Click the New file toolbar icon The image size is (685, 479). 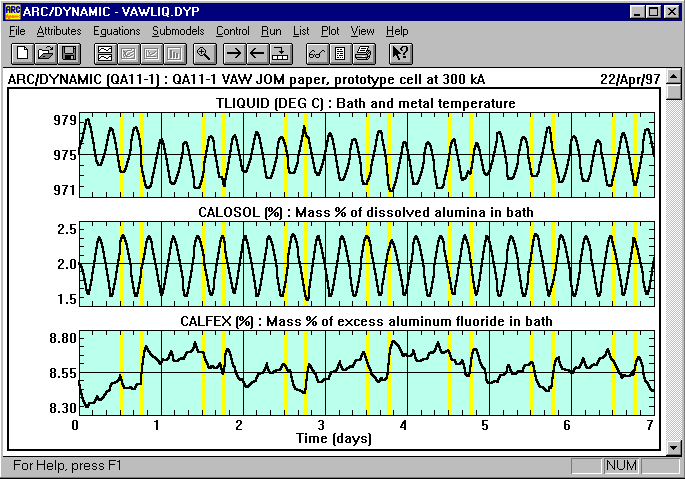pos(21,53)
